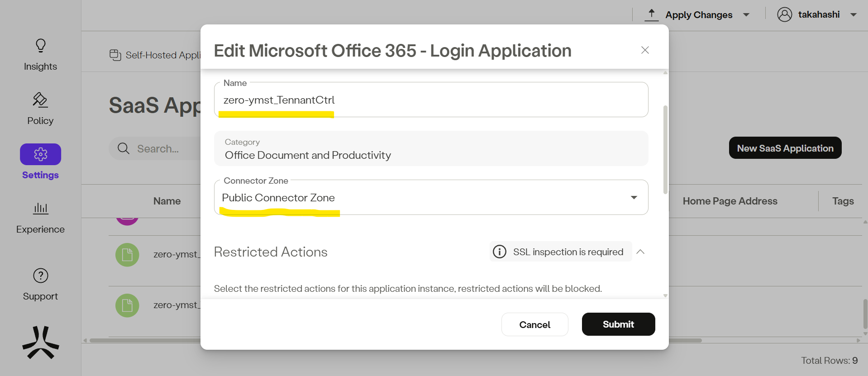Click the search magnifier icon

coord(123,148)
